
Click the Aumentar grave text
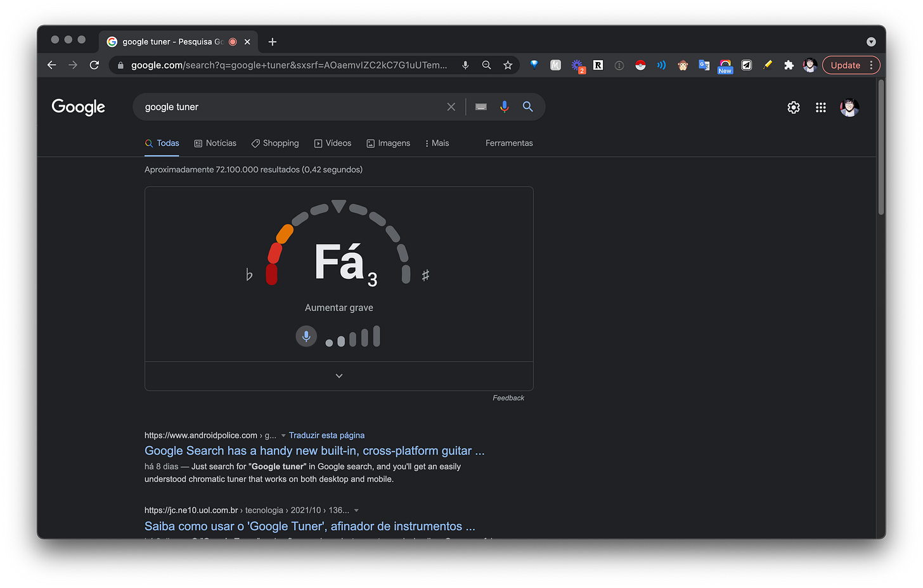coord(339,308)
